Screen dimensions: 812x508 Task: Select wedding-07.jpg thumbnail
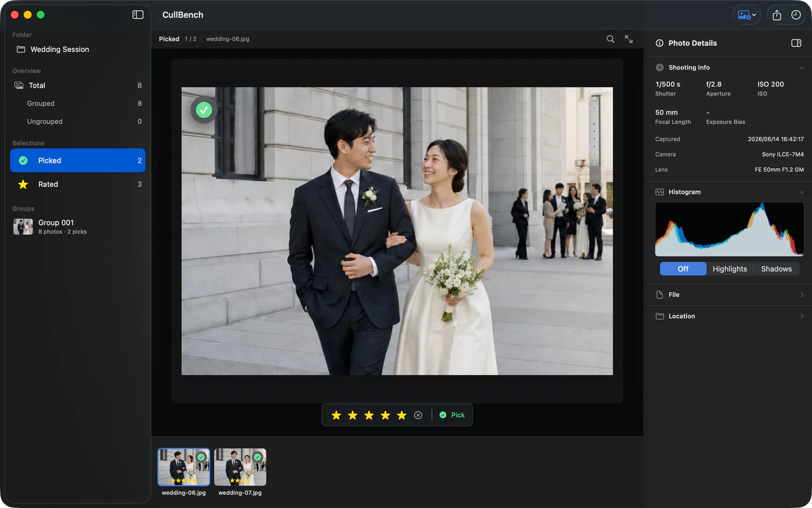click(x=240, y=467)
